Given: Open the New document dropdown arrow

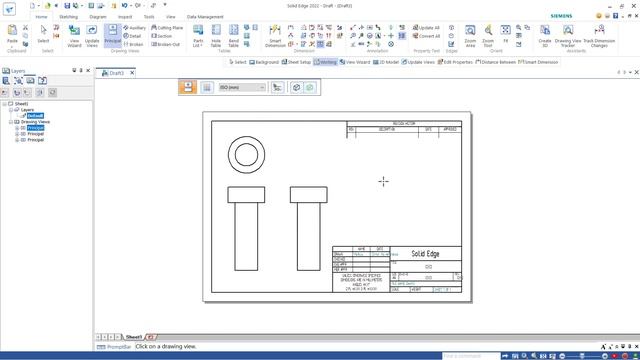Looking at the screenshot, I should [39, 6].
